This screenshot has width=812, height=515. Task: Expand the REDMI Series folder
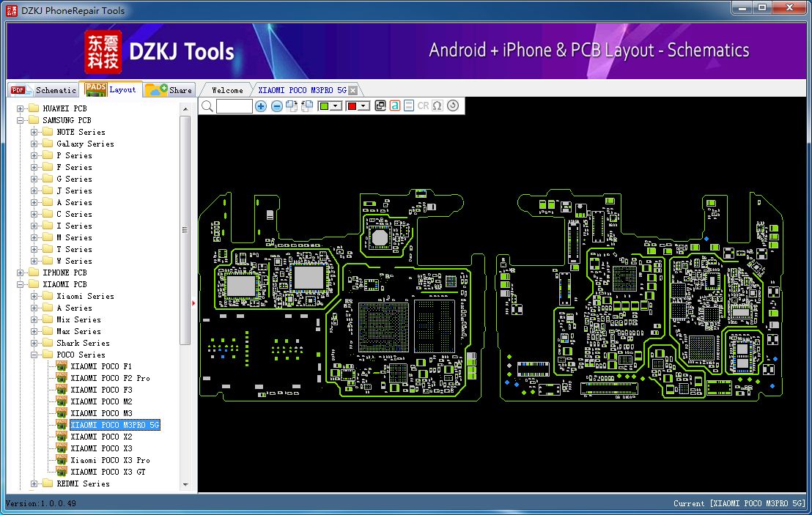[34, 484]
